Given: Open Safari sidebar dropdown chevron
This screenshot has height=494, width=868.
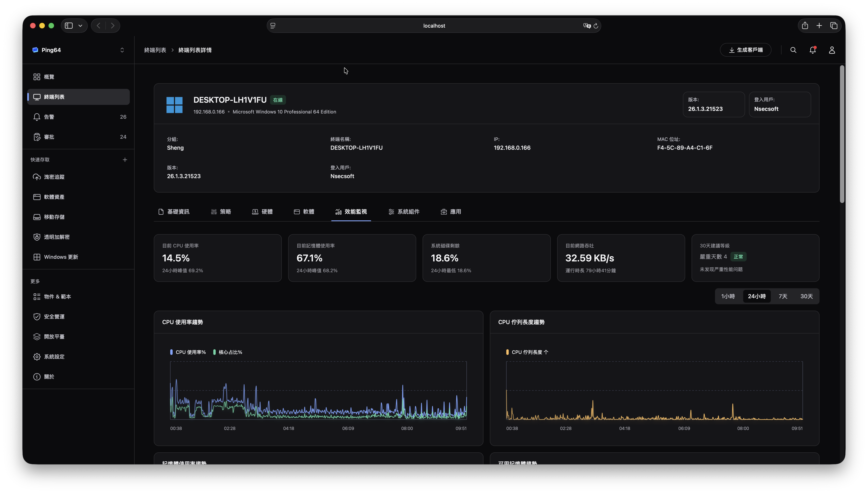Looking at the screenshot, I should [x=80, y=25].
